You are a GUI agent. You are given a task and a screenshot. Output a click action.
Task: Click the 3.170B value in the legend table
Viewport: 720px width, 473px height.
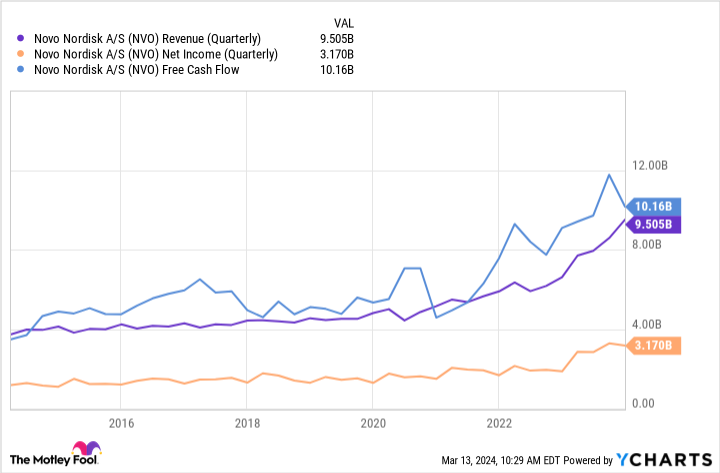click(x=337, y=54)
